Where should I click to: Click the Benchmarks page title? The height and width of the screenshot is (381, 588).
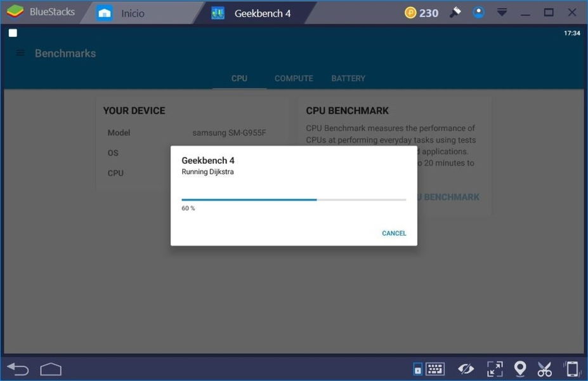pyautogui.click(x=65, y=53)
